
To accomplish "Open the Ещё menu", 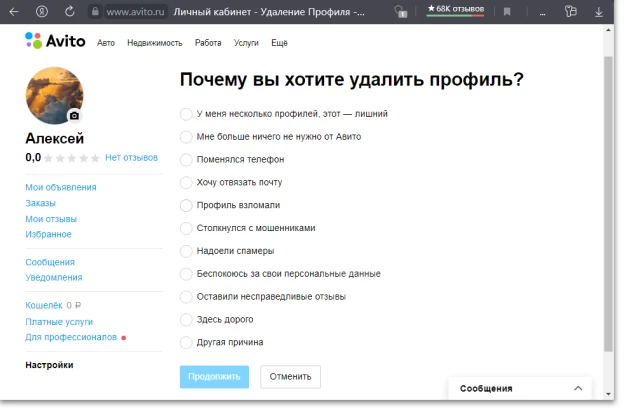I will point(279,43).
